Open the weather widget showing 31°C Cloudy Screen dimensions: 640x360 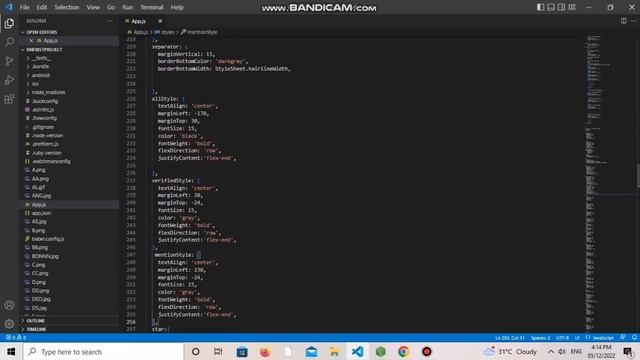tap(510, 351)
